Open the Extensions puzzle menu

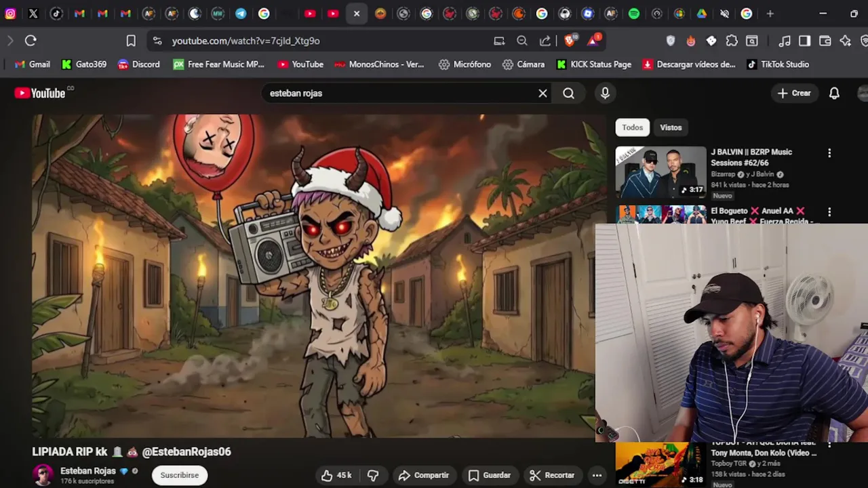[x=732, y=41]
